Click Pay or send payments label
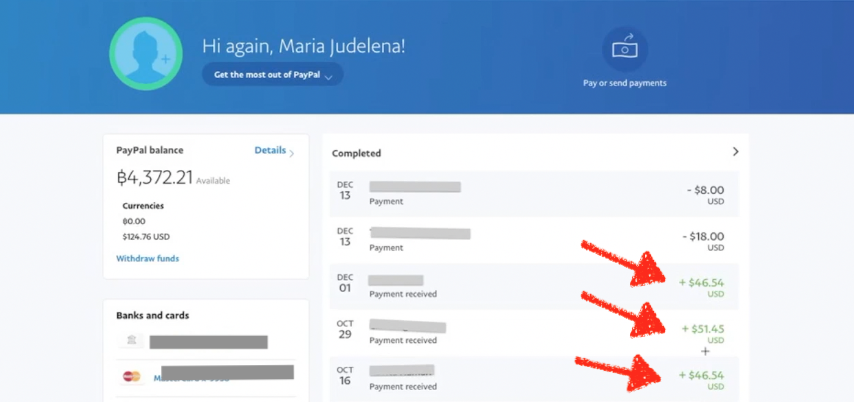 625,83
